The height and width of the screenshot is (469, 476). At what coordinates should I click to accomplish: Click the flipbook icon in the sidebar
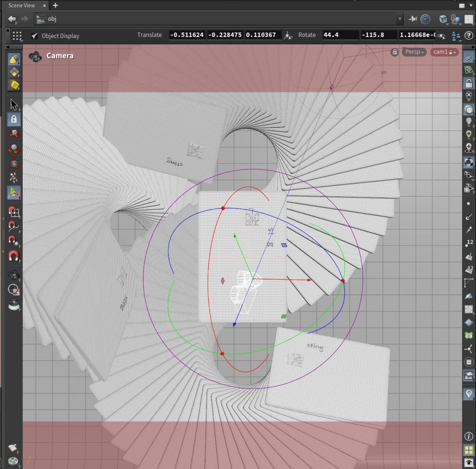click(x=13, y=448)
